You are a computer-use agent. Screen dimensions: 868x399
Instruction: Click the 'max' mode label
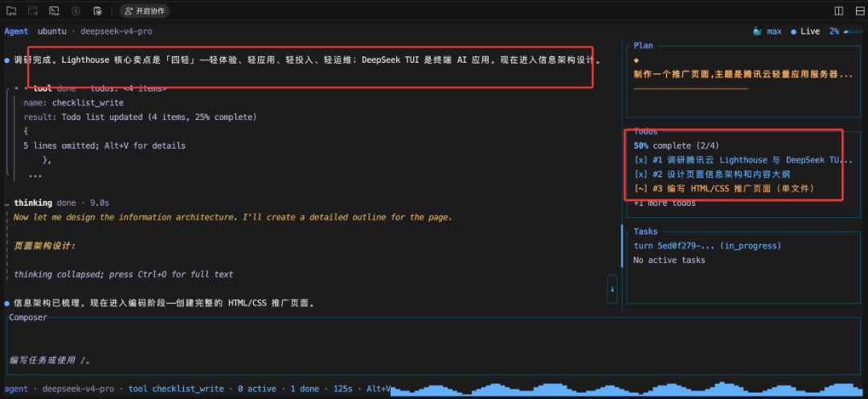[774, 31]
